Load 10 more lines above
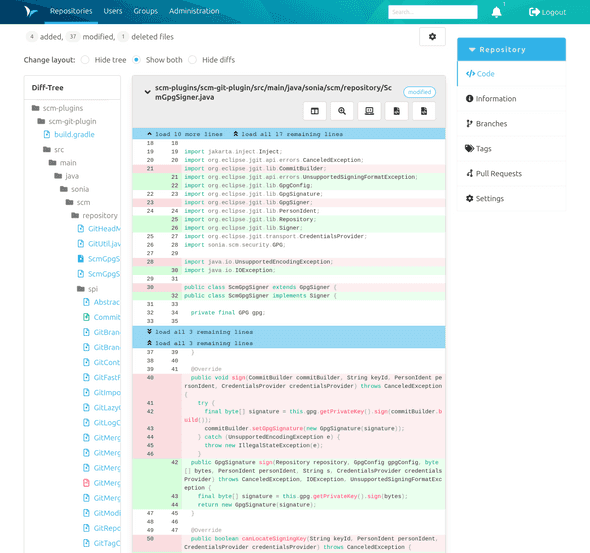Viewport: 590px width, 553px height. 185,134
